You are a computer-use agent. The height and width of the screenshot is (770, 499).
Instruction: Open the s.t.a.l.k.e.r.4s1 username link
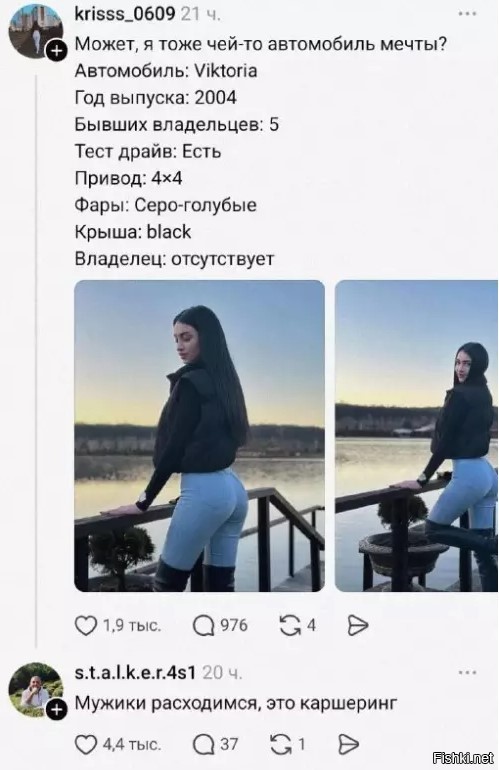pyautogui.click(x=136, y=672)
